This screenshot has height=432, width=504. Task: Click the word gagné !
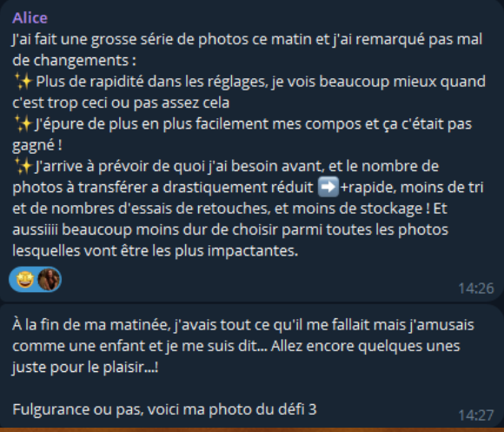click(37, 145)
